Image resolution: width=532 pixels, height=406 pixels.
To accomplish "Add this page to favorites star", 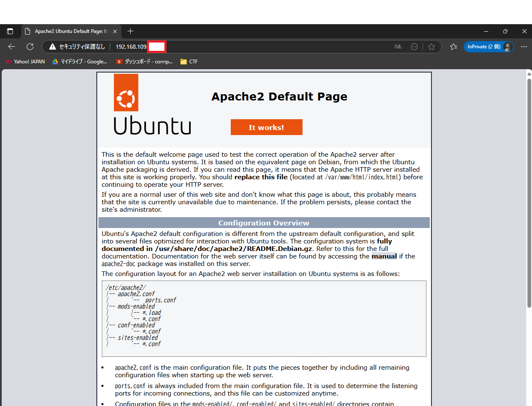I will pos(431,47).
